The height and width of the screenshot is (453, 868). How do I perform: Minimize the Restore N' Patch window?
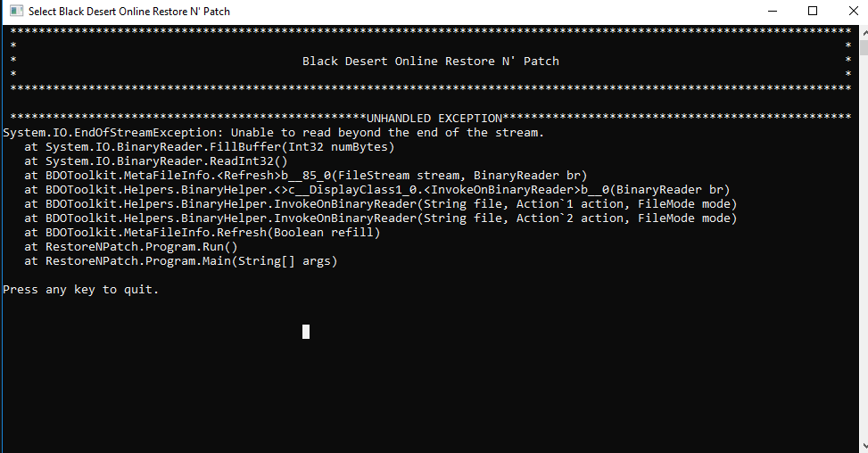(x=771, y=12)
